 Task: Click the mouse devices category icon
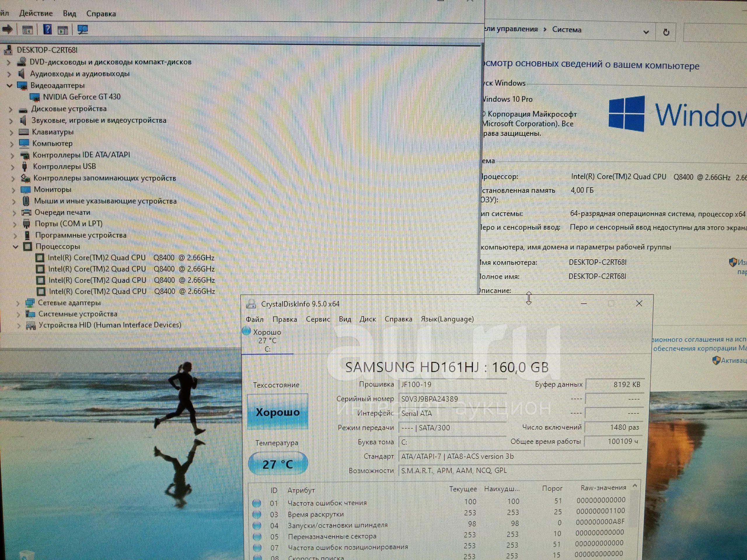[26, 201]
